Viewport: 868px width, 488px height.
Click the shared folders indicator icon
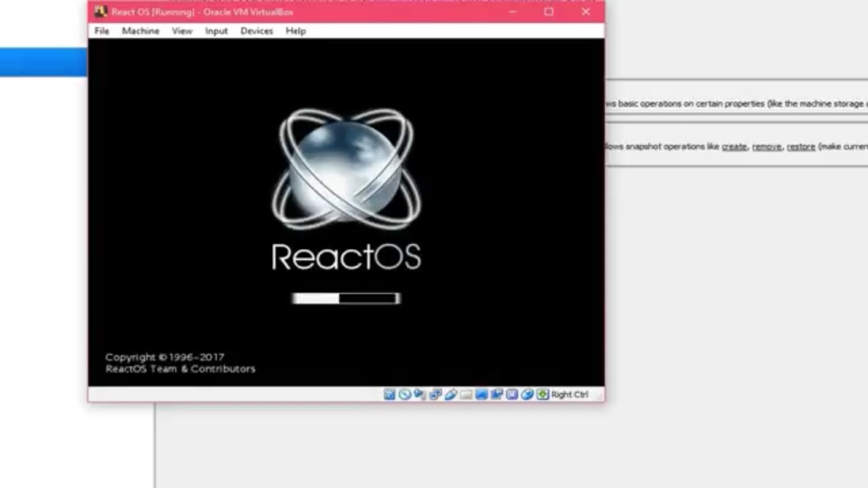[466, 394]
